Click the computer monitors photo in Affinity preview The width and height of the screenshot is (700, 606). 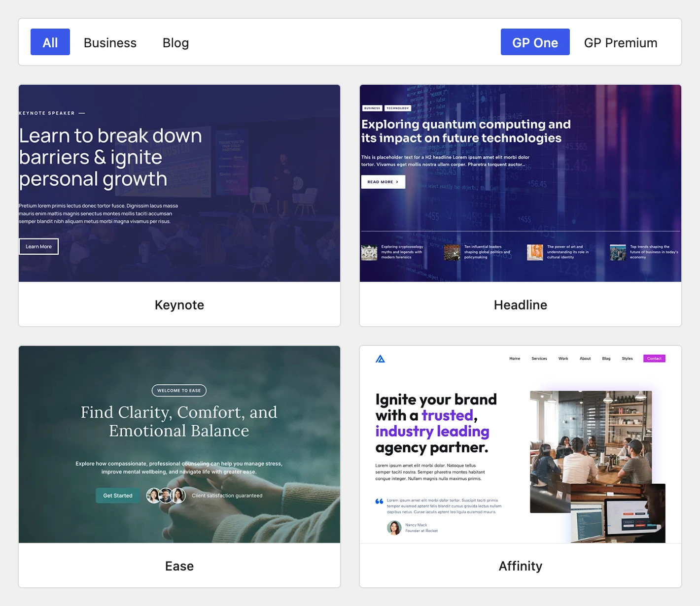[618, 513]
